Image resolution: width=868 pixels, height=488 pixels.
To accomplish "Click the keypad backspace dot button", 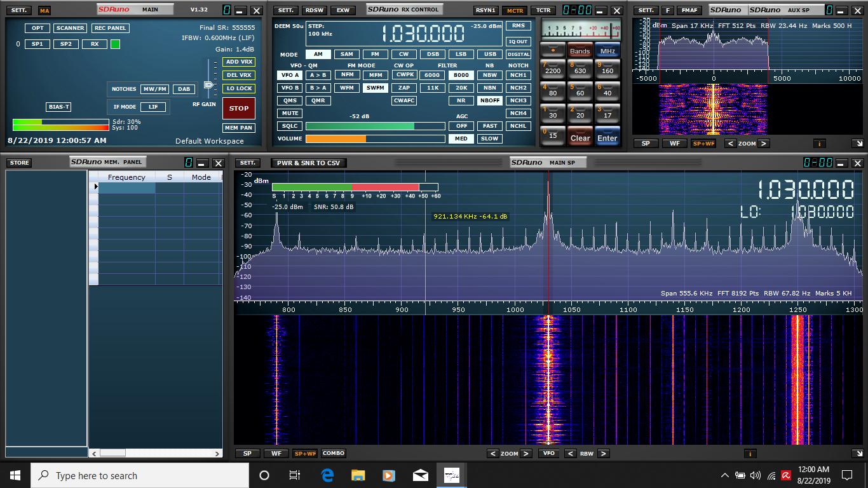I will tap(553, 50).
